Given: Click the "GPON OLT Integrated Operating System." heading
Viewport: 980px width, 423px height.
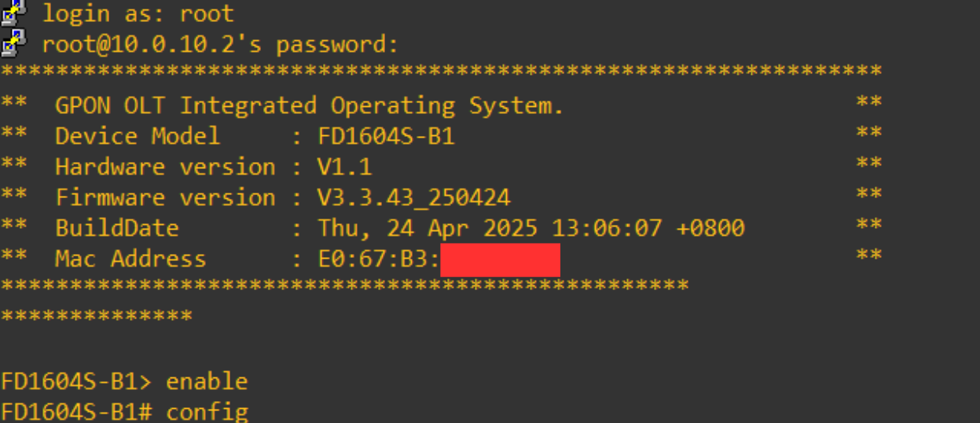Looking at the screenshot, I should click(x=309, y=105).
